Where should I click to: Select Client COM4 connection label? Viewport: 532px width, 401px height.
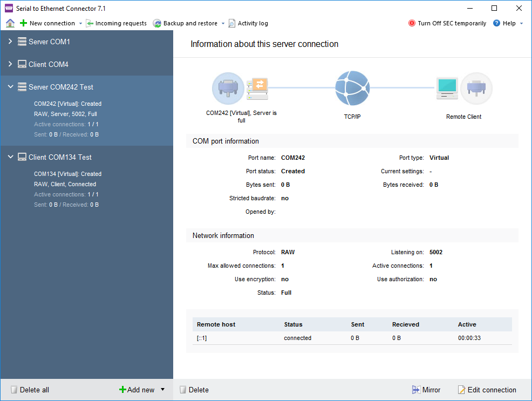click(x=48, y=64)
